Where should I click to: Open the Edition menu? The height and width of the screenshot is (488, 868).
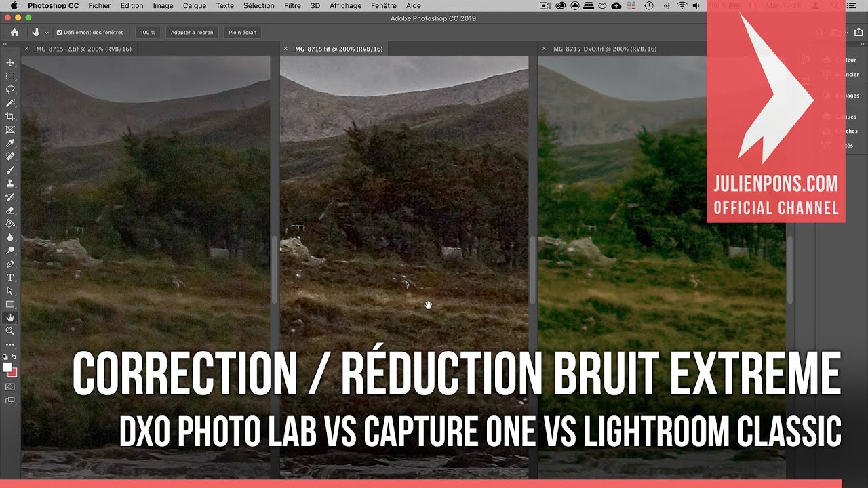[132, 5]
